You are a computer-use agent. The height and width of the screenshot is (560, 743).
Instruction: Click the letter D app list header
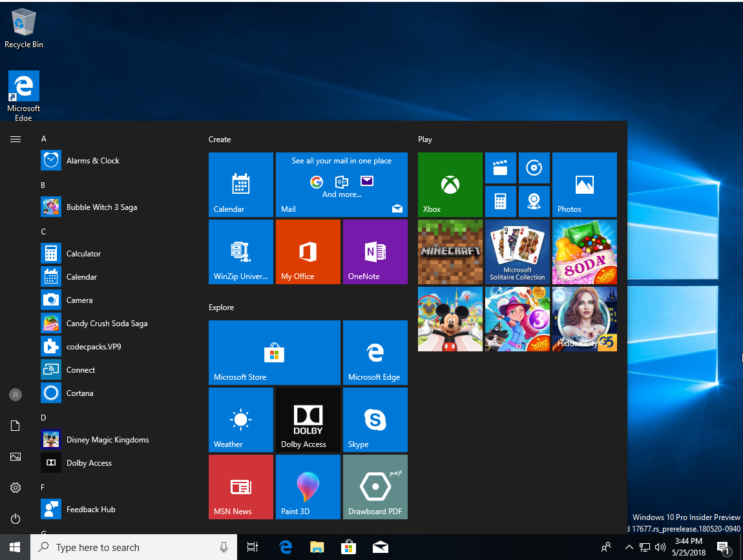click(43, 417)
